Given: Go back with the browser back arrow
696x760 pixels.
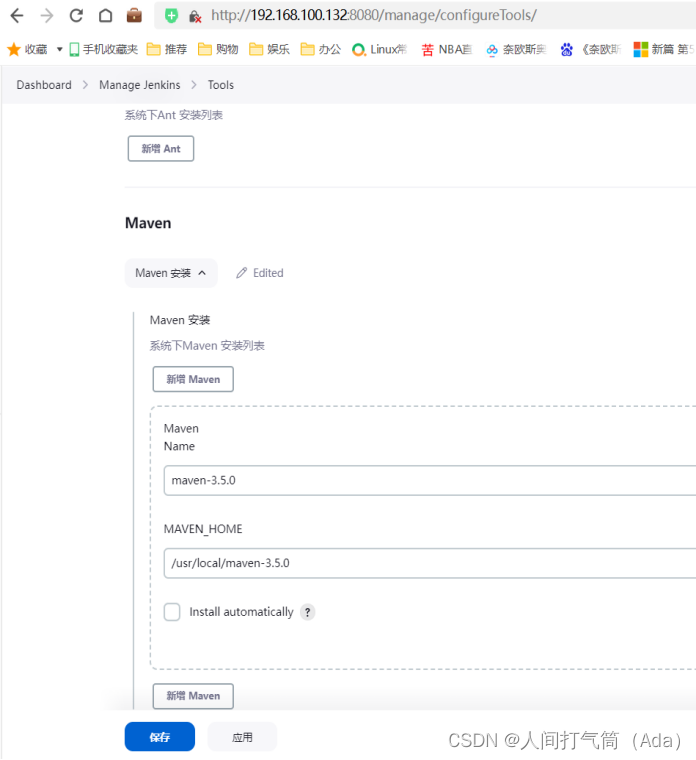Looking at the screenshot, I should pos(17,16).
